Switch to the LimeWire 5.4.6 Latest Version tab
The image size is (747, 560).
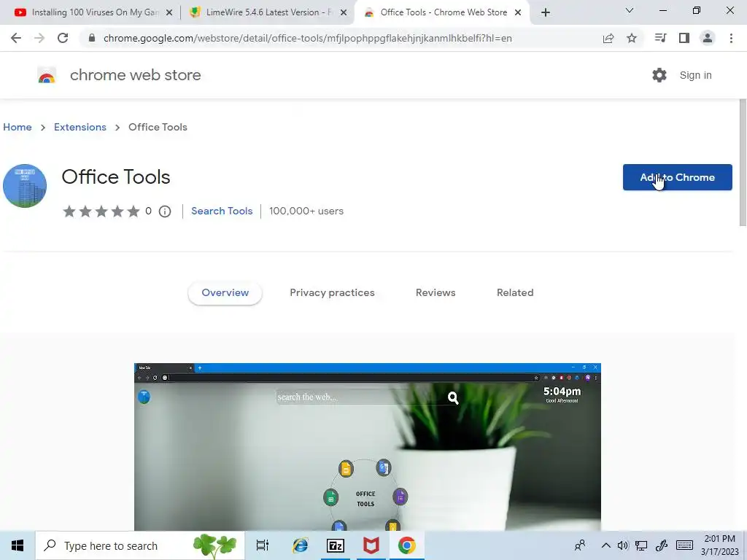[267, 12]
